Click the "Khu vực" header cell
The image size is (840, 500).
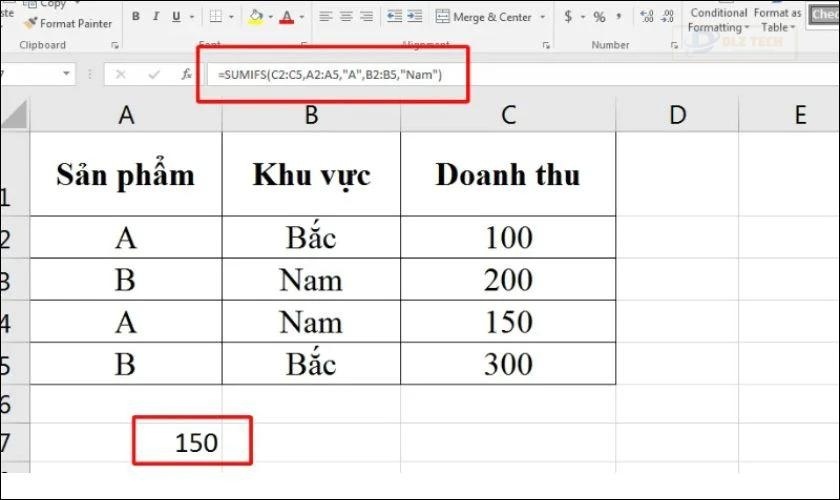click(x=311, y=174)
